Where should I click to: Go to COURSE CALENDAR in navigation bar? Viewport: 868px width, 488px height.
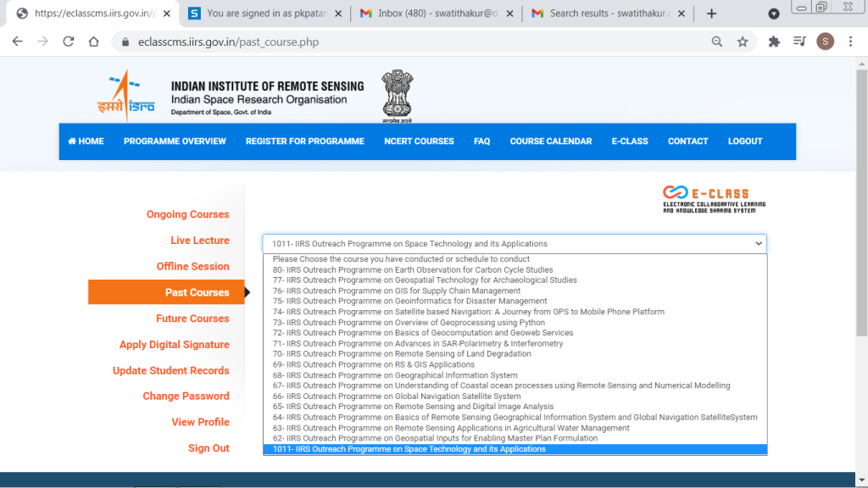click(550, 141)
